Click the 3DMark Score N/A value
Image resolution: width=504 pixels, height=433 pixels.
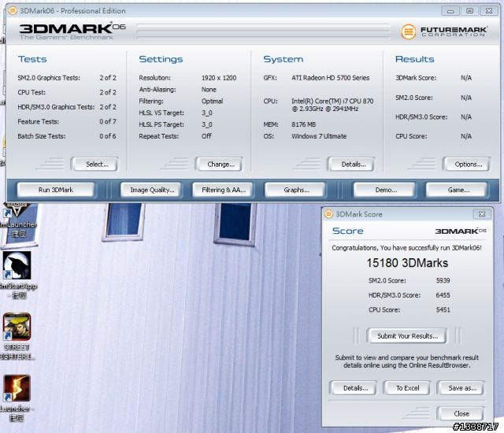465,78
